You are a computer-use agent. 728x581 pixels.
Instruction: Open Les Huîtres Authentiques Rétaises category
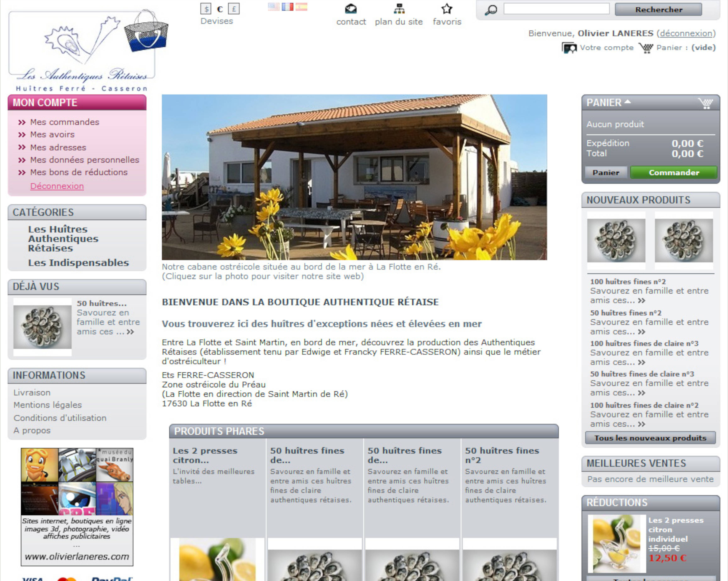tap(63, 239)
